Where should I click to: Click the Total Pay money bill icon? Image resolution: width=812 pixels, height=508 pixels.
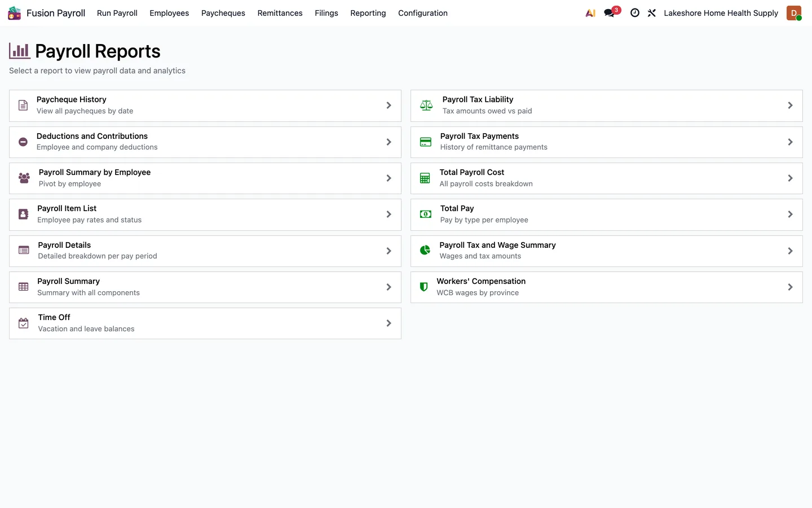426,214
